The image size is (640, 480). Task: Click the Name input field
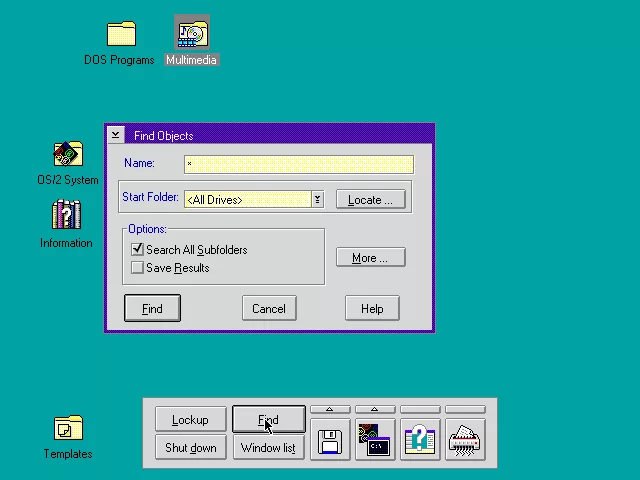298,164
